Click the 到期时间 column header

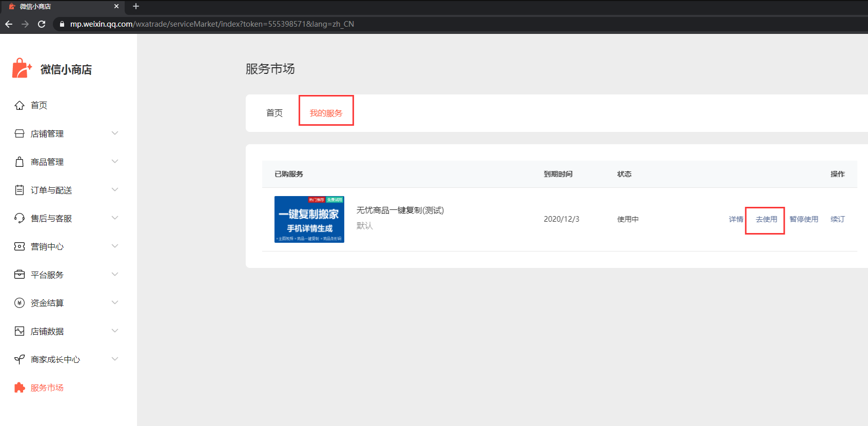click(558, 174)
